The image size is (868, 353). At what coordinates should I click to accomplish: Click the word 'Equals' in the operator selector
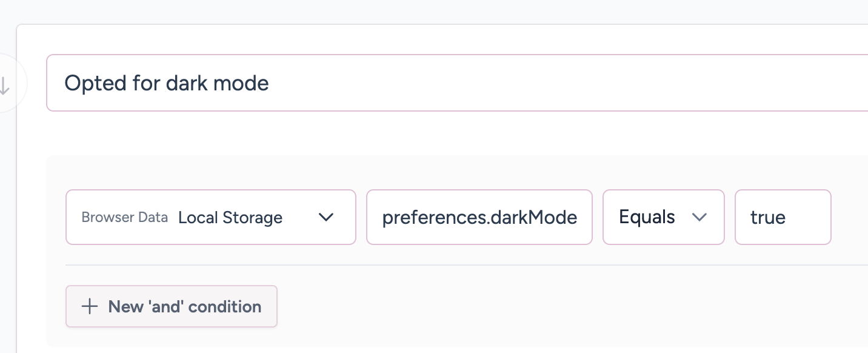click(647, 217)
